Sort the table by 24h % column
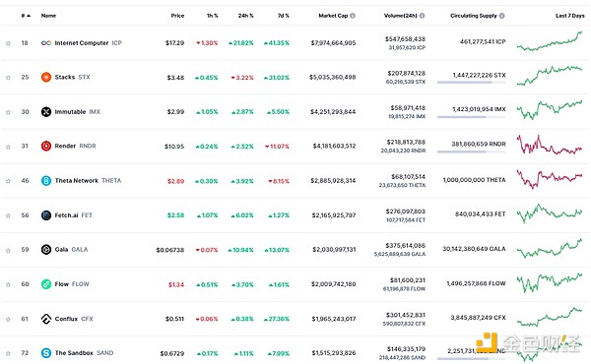 pos(245,16)
